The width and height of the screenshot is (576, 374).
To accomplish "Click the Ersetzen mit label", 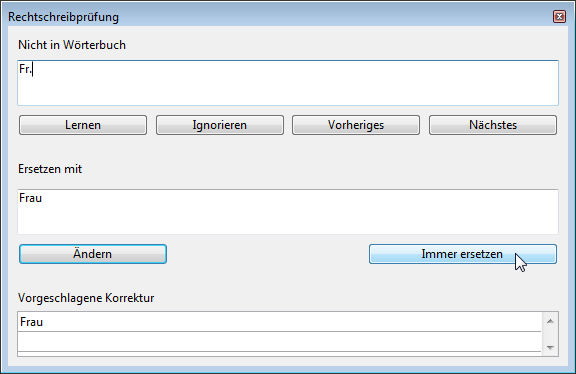I will 50,169.
